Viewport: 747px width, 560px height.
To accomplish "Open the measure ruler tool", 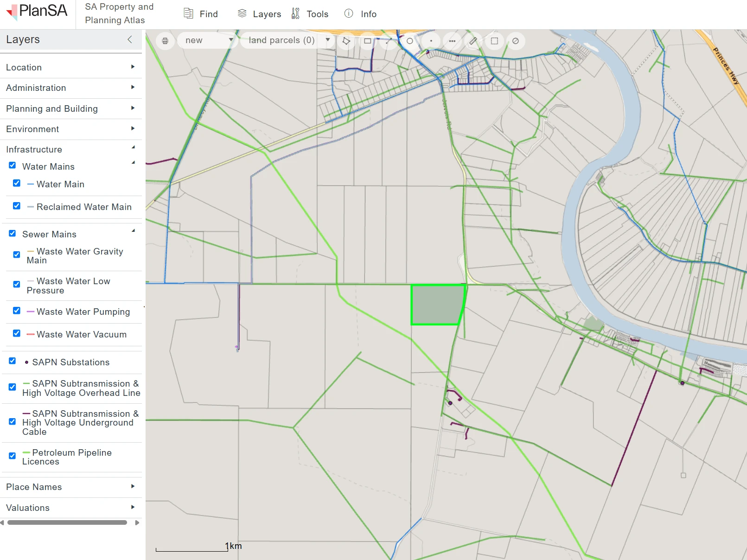I will point(473,41).
